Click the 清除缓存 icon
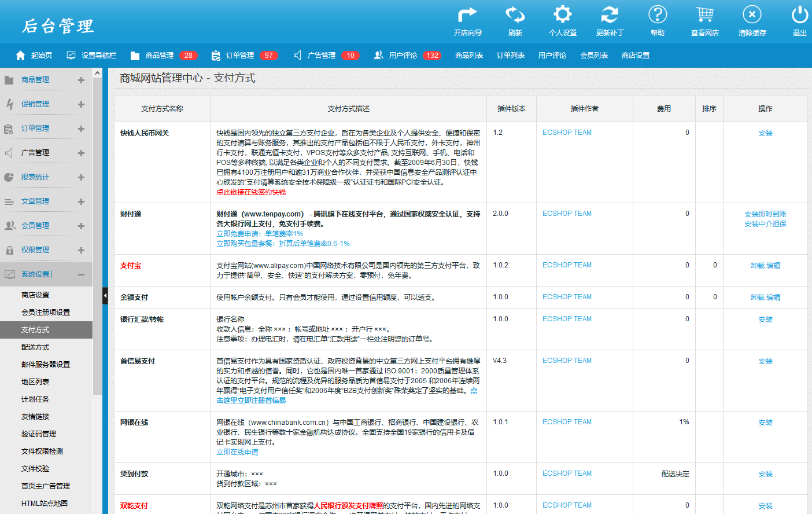Viewport: 812px width, 514px height. tap(752, 14)
